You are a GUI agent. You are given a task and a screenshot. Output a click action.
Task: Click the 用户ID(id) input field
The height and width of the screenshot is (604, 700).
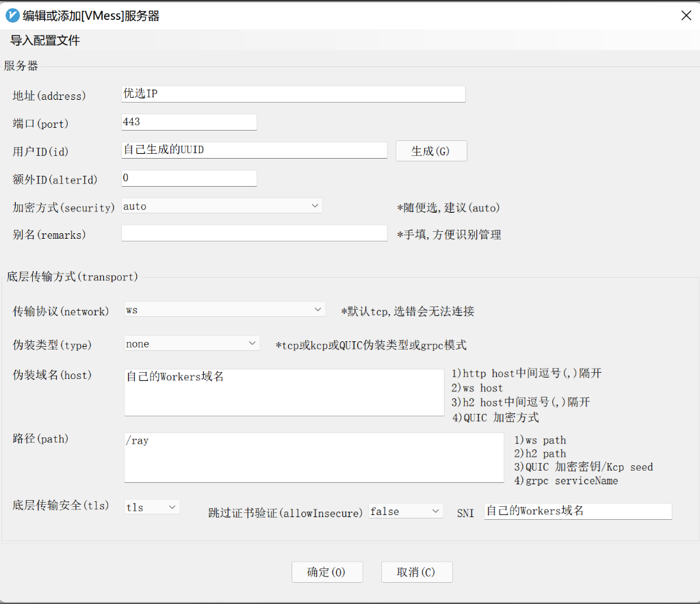pos(254,150)
